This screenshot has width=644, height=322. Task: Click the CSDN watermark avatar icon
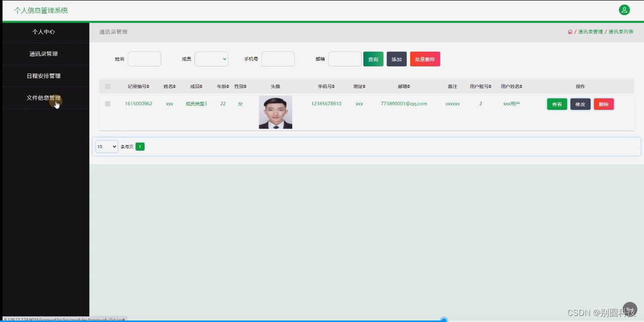[x=629, y=309]
